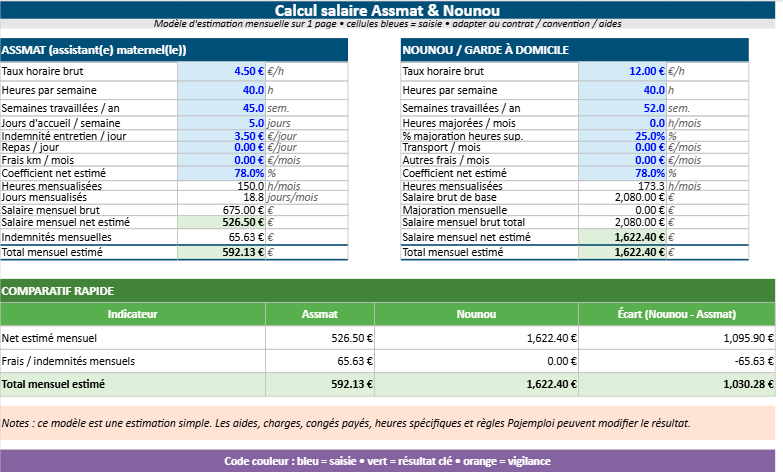Image resolution: width=783 pixels, height=472 pixels.
Task: Click the -65.63 € écart cell
Action: click(677, 361)
